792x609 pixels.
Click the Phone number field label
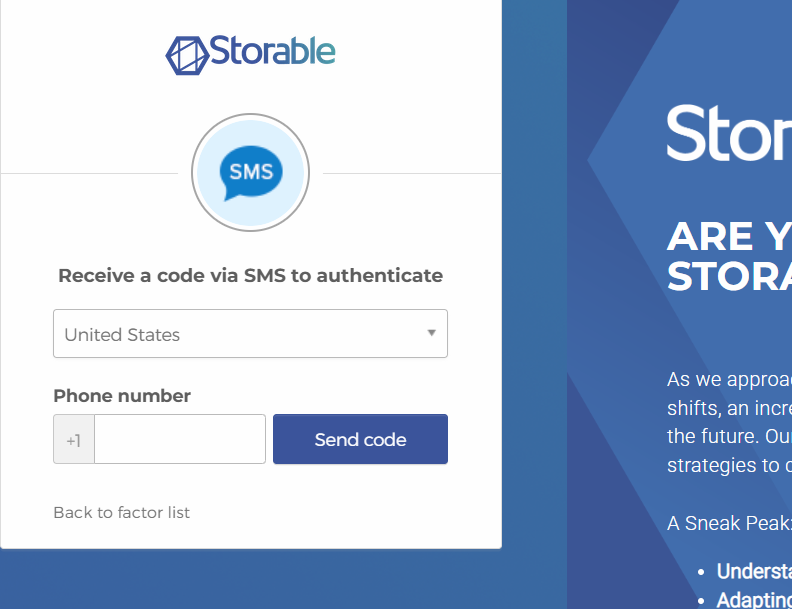(122, 396)
